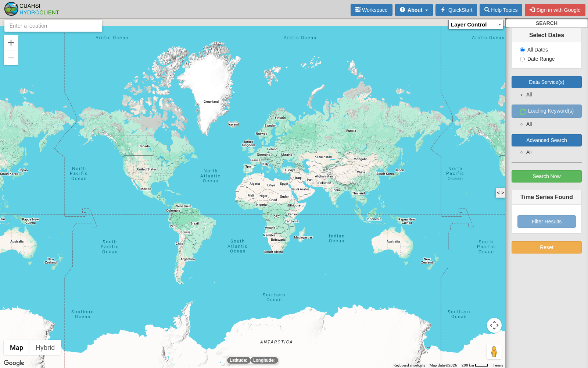The height and width of the screenshot is (368, 588).
Task: Zoom in on the map
Action: [x=11, y=43]
